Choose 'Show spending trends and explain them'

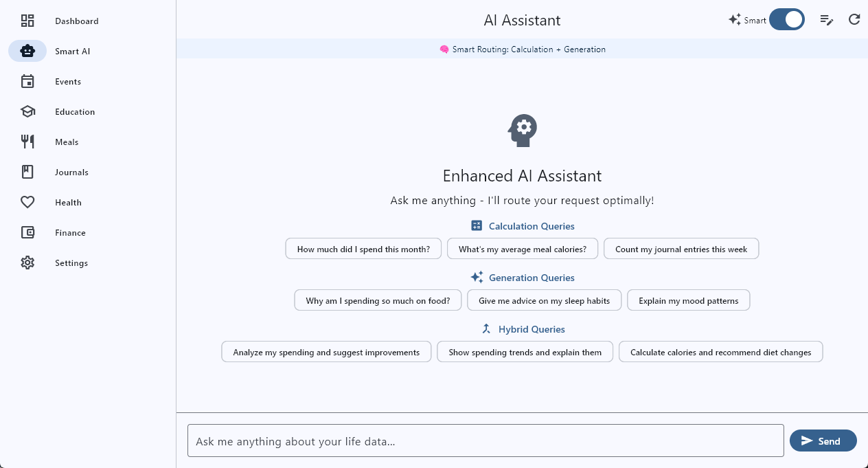pyautogui.click(x=525, y=352)
